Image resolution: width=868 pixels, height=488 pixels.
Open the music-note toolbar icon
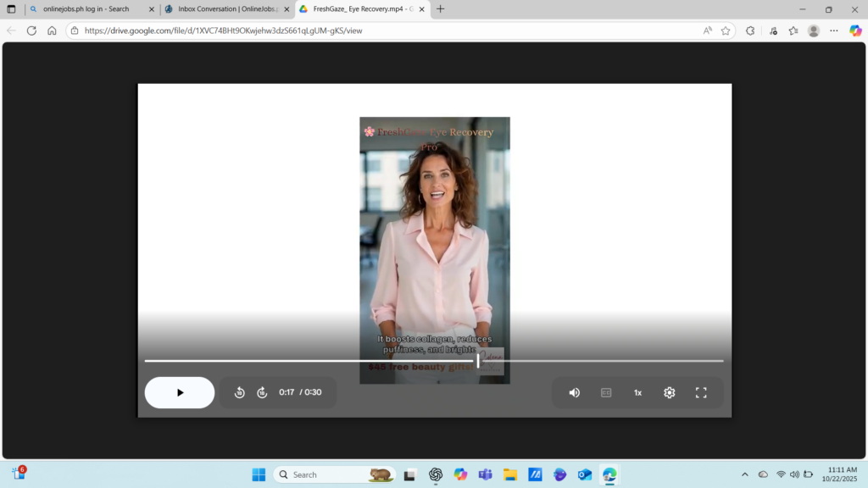pos(773,30)
